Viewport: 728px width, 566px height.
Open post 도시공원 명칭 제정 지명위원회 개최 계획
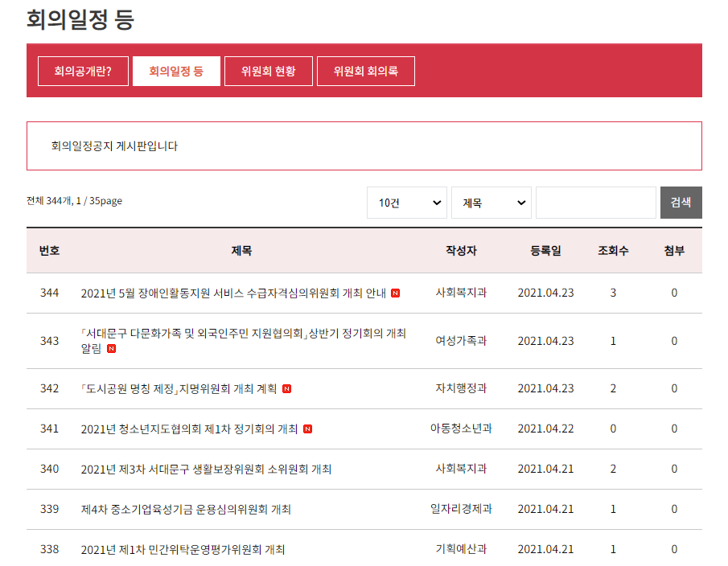point(179,389)
